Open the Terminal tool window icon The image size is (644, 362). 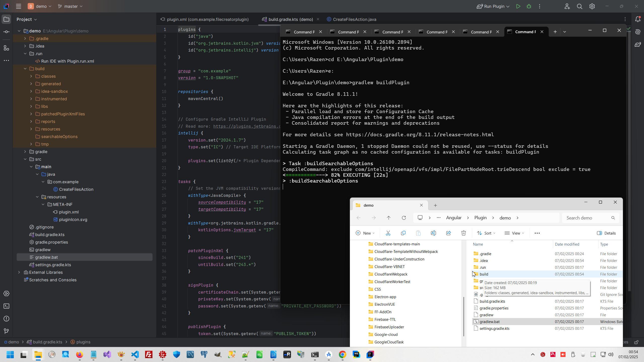point(7,306)
